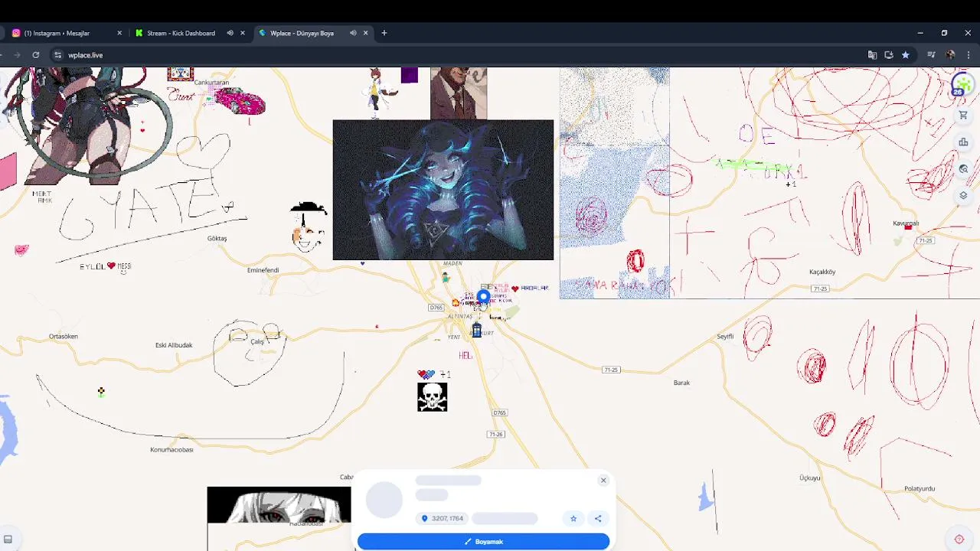This screenshot has height=551, width=980.
Task: Click the blue-haired girl pixel artwork
Action: [x=443, y=190]
